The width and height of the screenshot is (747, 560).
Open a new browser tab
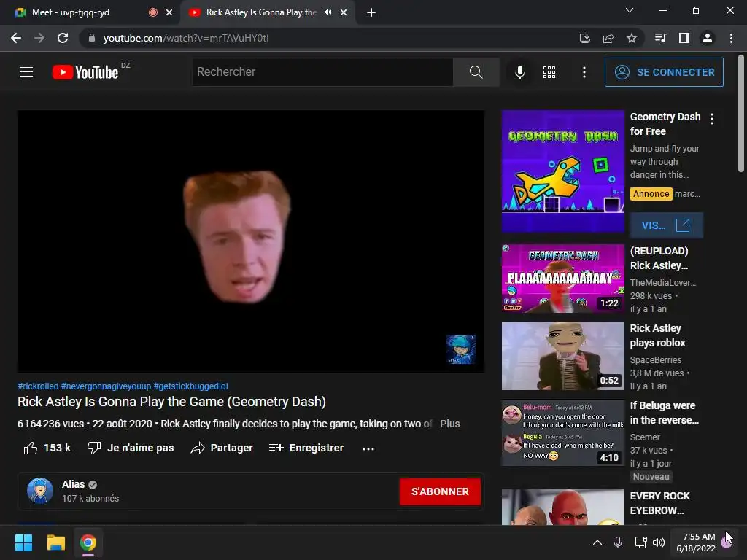point(371,13)
